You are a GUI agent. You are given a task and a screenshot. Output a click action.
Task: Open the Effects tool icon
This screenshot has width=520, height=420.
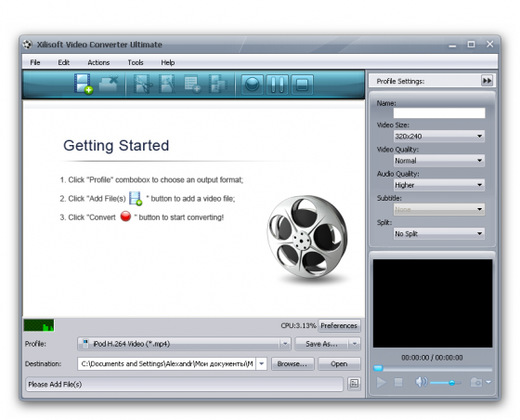(x=167, y=84)
